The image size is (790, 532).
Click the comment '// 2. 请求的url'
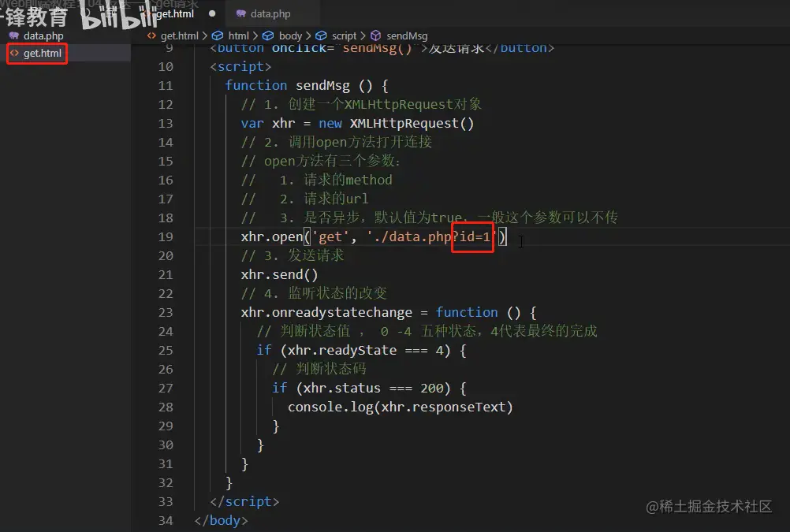pos(304,199)
